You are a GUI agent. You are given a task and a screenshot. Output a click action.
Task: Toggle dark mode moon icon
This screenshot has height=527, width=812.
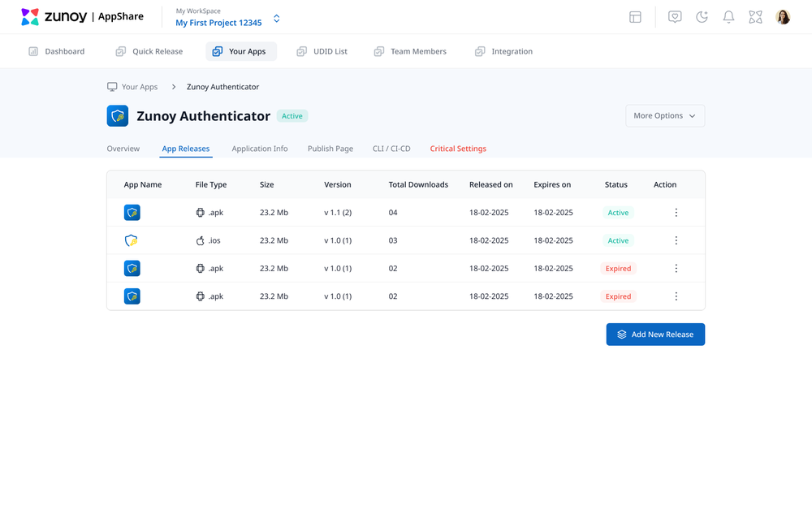[702, 17]
